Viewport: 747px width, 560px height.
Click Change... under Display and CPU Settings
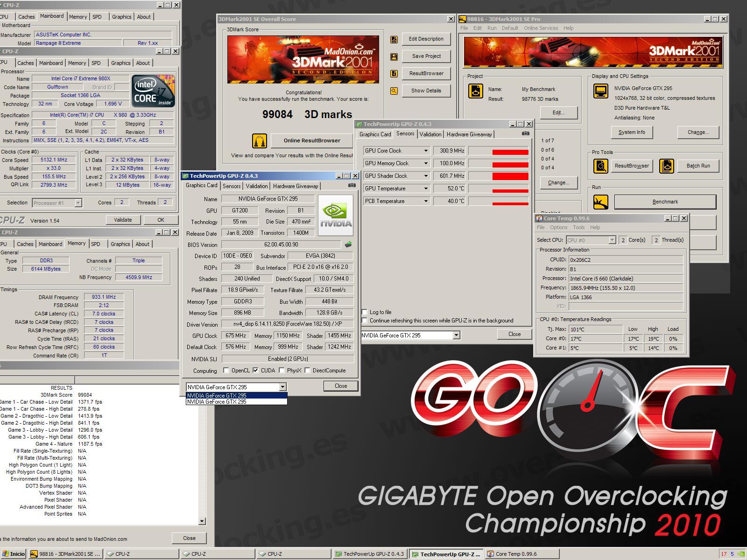698,133
